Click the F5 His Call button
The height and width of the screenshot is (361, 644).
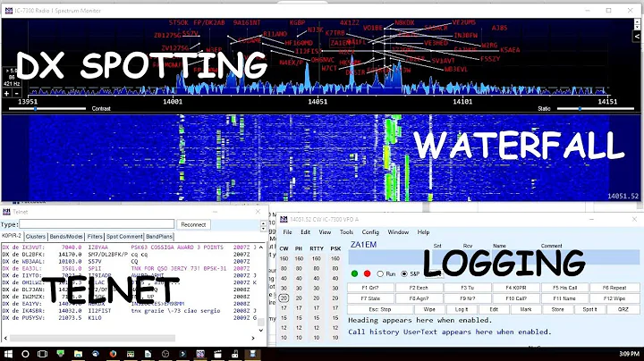coord(564,288)
